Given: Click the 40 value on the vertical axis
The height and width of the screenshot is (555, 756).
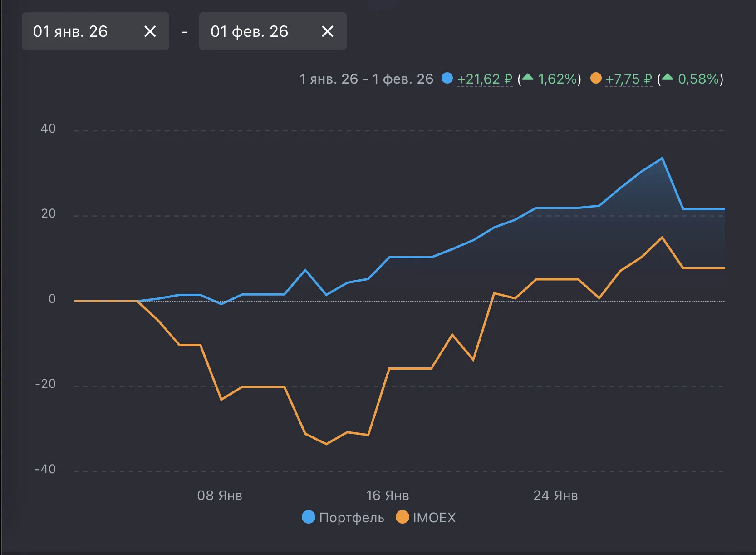Looking at the screenshot, I should click(x=48, y=129).
